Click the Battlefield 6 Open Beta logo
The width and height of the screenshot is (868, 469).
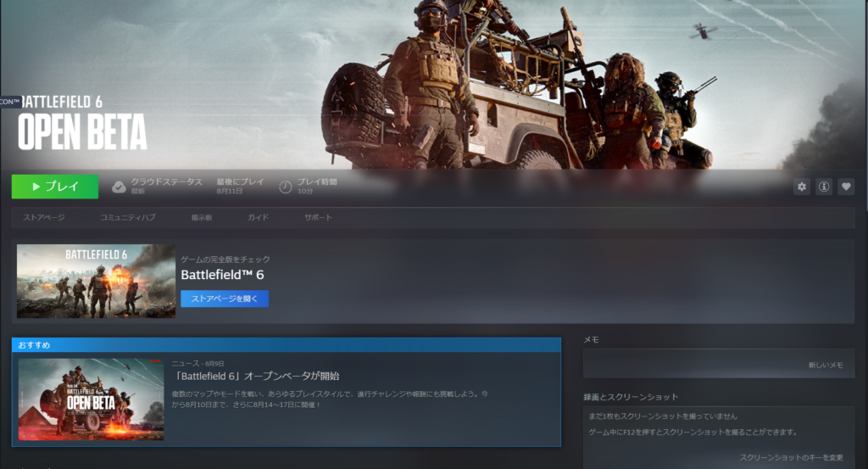click(83, 124)
